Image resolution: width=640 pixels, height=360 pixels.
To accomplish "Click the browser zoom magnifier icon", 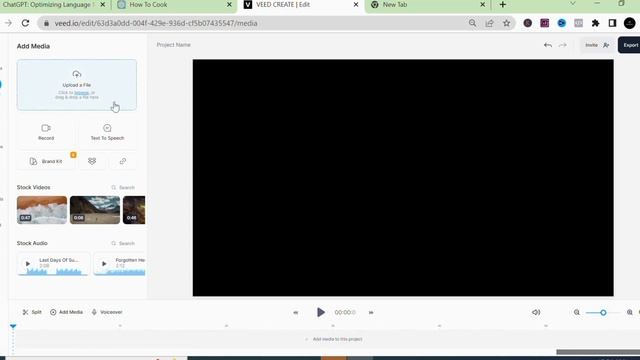I will pos(472,23).
